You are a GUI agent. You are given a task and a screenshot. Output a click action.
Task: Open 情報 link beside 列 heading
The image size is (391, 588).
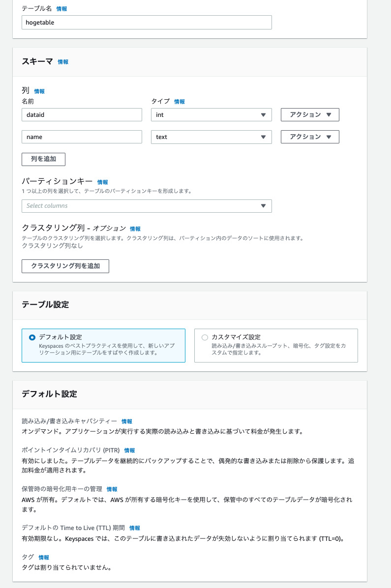(x=39, y=91)
